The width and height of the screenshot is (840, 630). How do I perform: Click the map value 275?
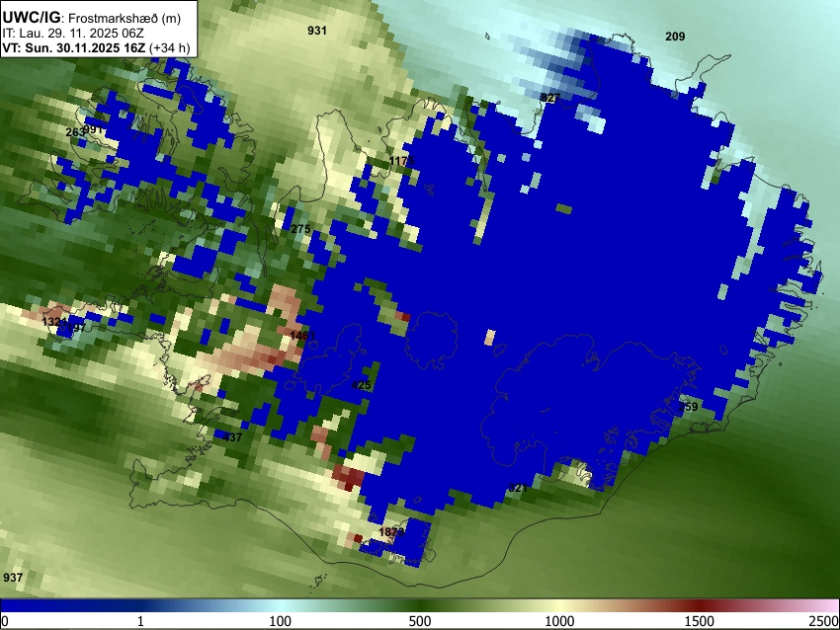click(x=300, y=229)
